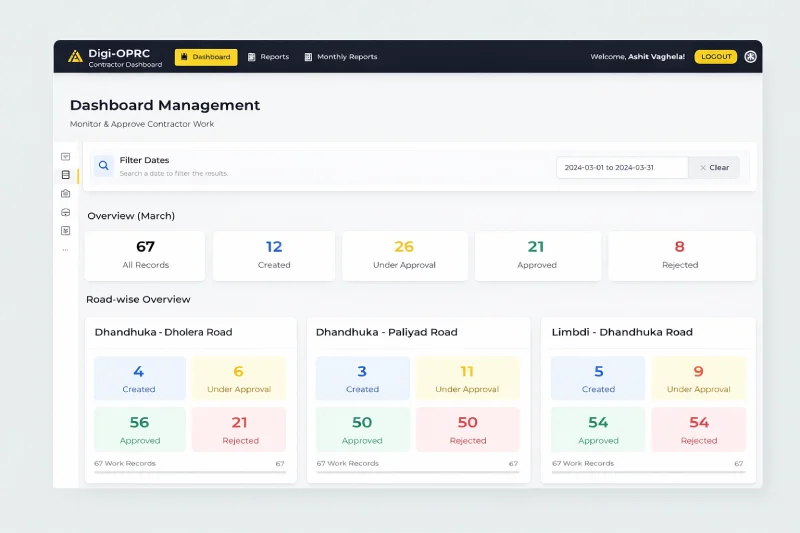Open the third sidebar icon
This screenshot has width=800, height=533.
(x=65, y=193)
